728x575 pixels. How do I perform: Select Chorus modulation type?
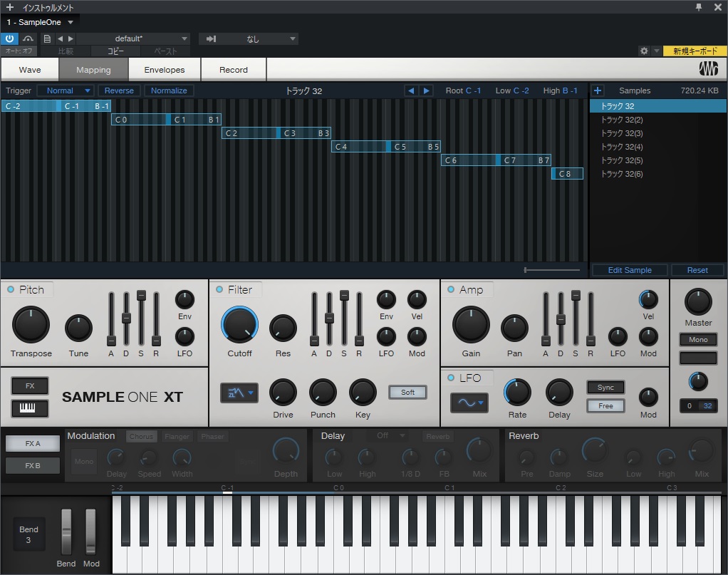pos(141,437)
